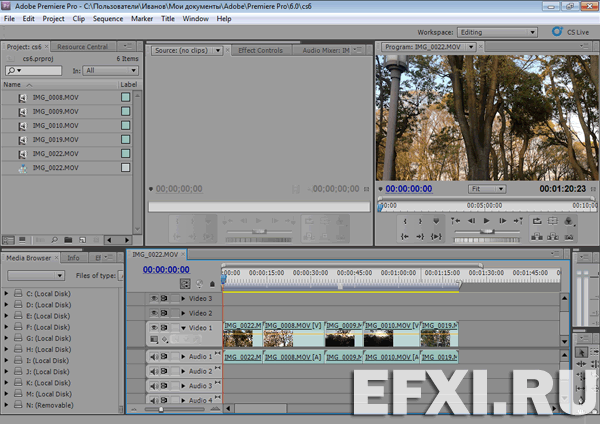Click Program monitor shuttle slider
This screenshot has height=424, width=600.
click(487, 231)
